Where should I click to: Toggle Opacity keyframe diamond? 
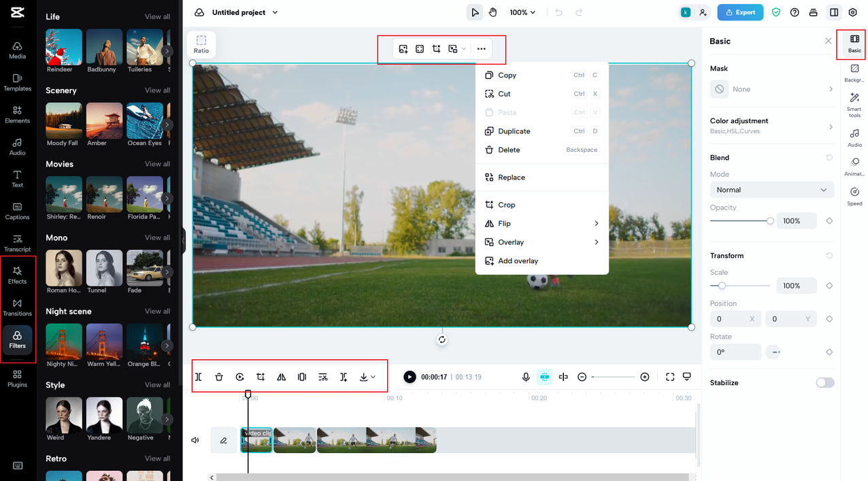point(829,221)
